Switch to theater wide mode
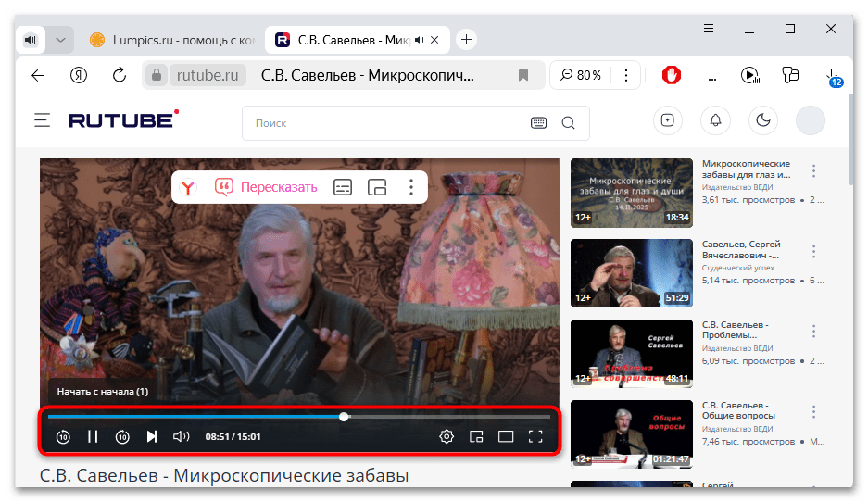This screenshot has width=868, height=502. [x=506, y=436]
